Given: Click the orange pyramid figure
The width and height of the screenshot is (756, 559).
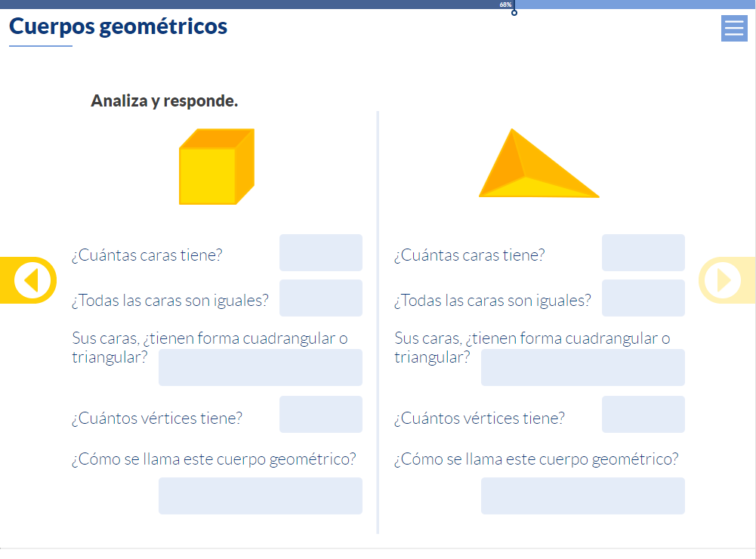Looking at the screenshot, I should (537, 167).
